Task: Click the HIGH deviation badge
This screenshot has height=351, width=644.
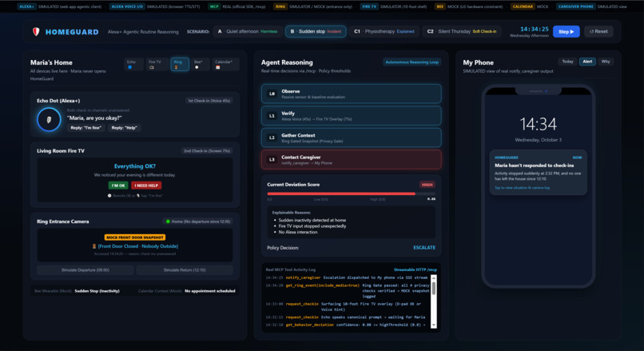Action: (x=427, y=185)
